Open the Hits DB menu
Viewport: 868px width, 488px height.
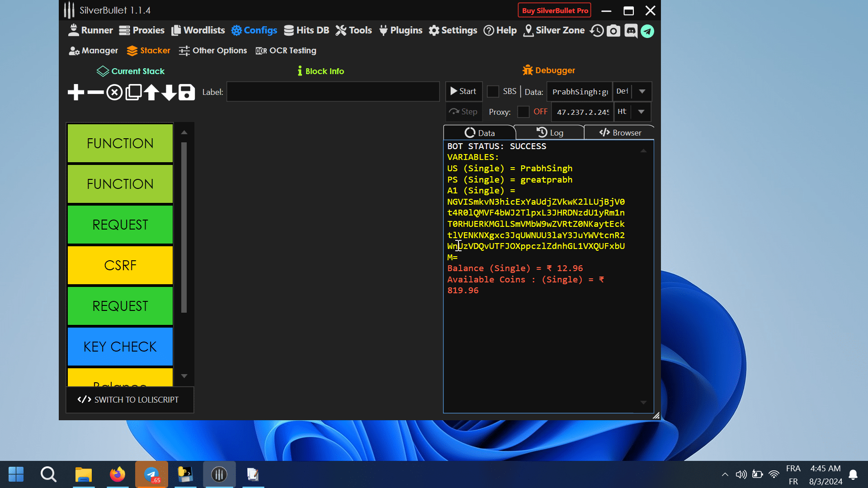[x=307, y=30]
